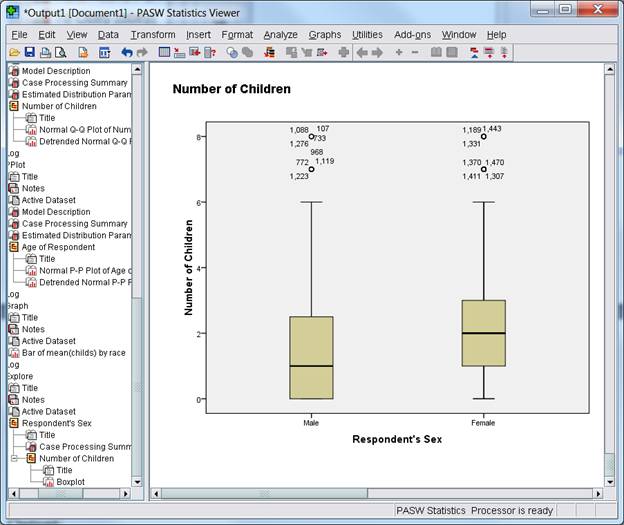624x525 pixels.
Task: Click the gray plus cross toolbar icon
Action: click(x=343, y=52)
